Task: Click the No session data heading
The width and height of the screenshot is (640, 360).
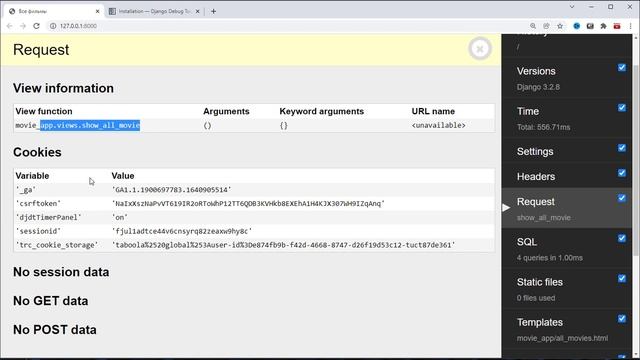Action: 61,272
